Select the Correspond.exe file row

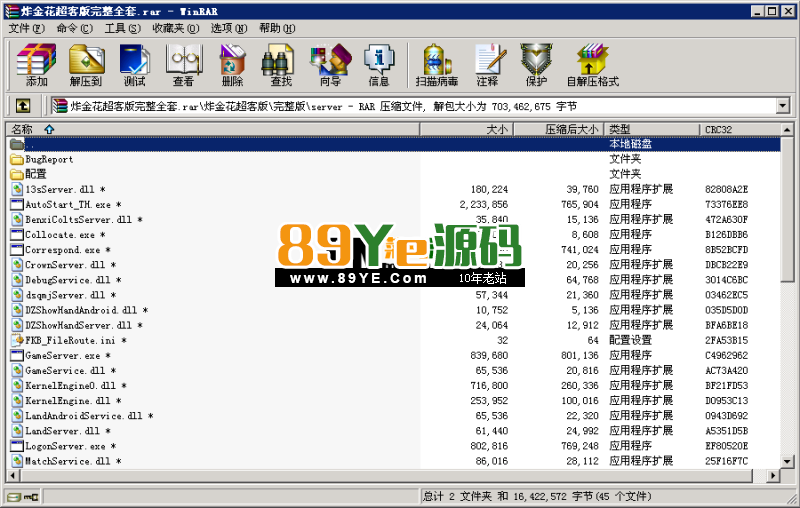click(393, 250)
